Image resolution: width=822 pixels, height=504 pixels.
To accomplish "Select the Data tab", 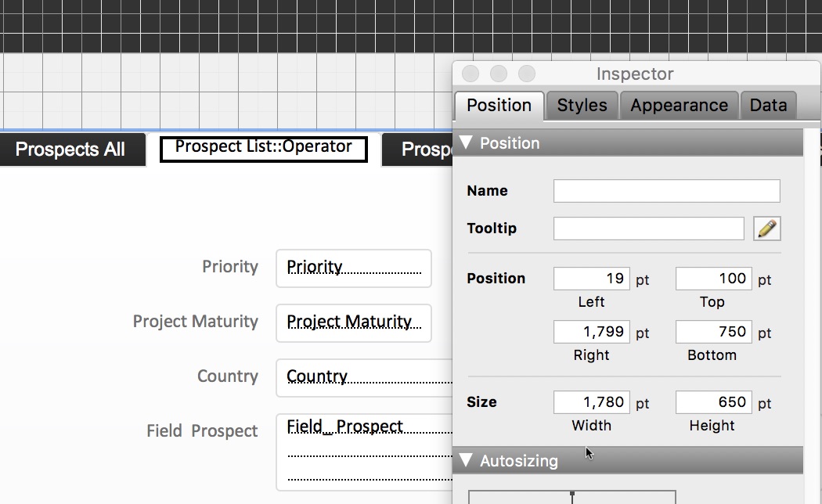I will (x=768, y=106).
